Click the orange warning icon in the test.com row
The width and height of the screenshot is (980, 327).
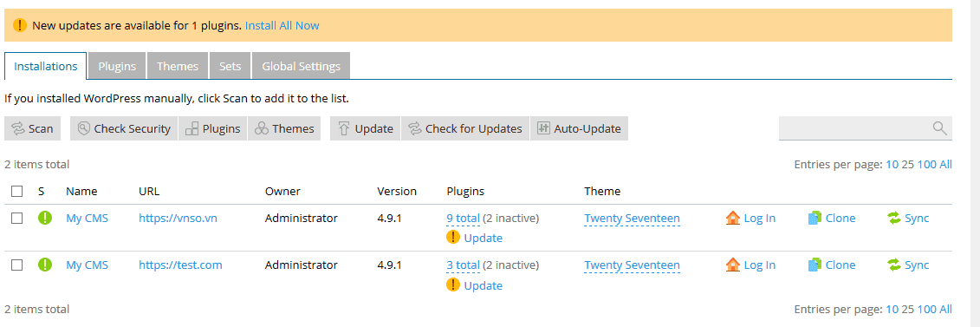click(453, 285)
